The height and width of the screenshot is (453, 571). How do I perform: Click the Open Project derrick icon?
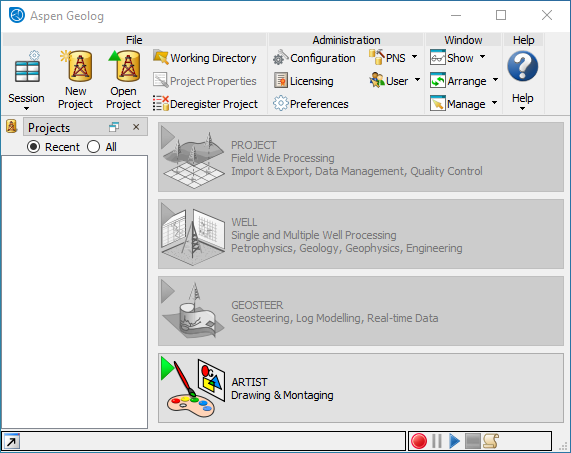(x=124, y=66)
